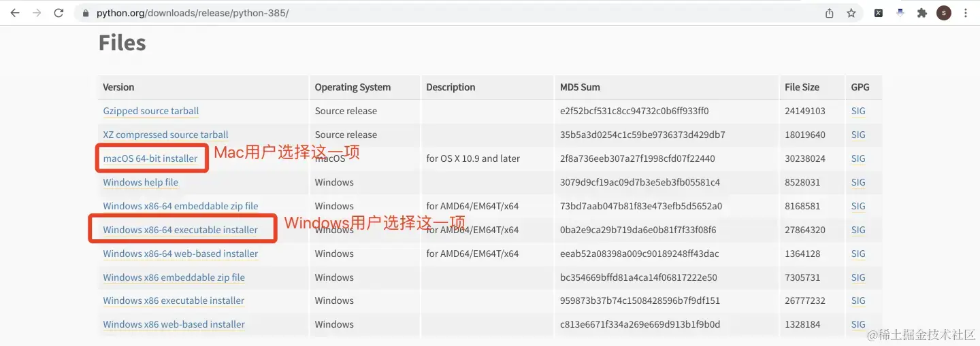The height and width of the screenshot is (346, 980).
Task: Click the GPG column header
Action: (x=860, y=87)
